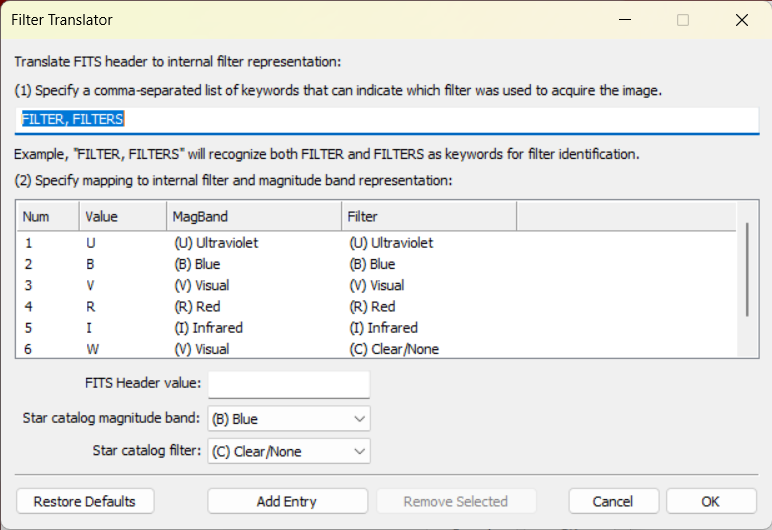This screenshot has height=530, width=772.
Task: Click the FITS Header value text box
Action: [289, 384]
